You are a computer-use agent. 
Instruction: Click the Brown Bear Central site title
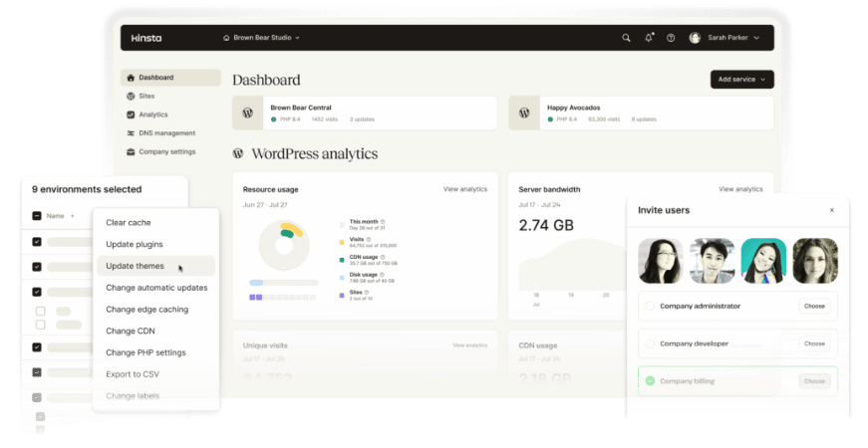[x=301, y=108]
